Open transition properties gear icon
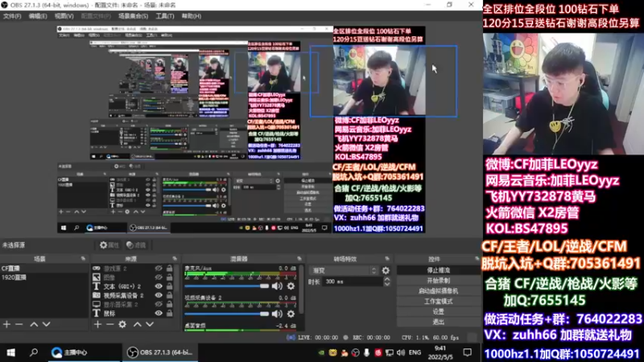The width and height of the screenshot is (644, 362). point(386,270)
